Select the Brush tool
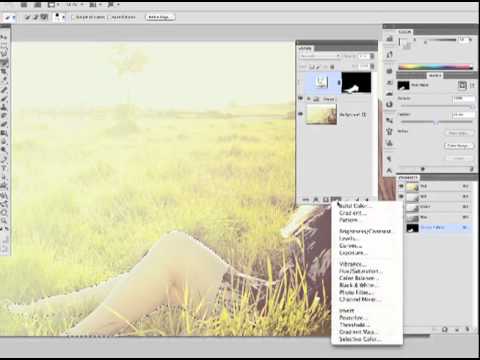The width and height of the screenshot is (480, 360). coord(4,99)
